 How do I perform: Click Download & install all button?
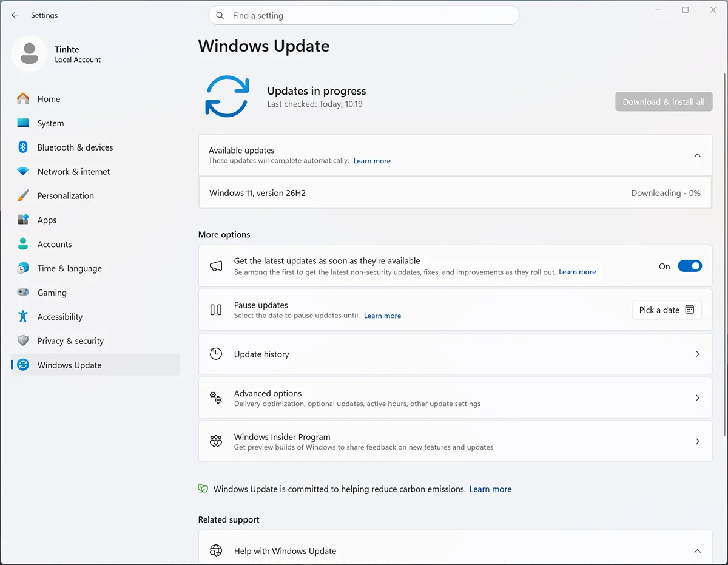coord(664,101)
